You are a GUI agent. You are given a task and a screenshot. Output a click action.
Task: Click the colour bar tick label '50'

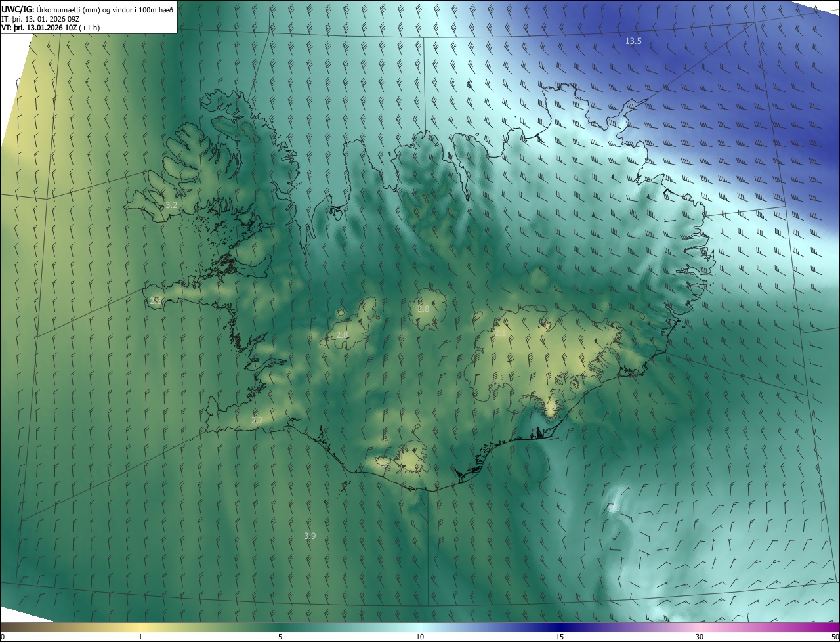(835, 637)
